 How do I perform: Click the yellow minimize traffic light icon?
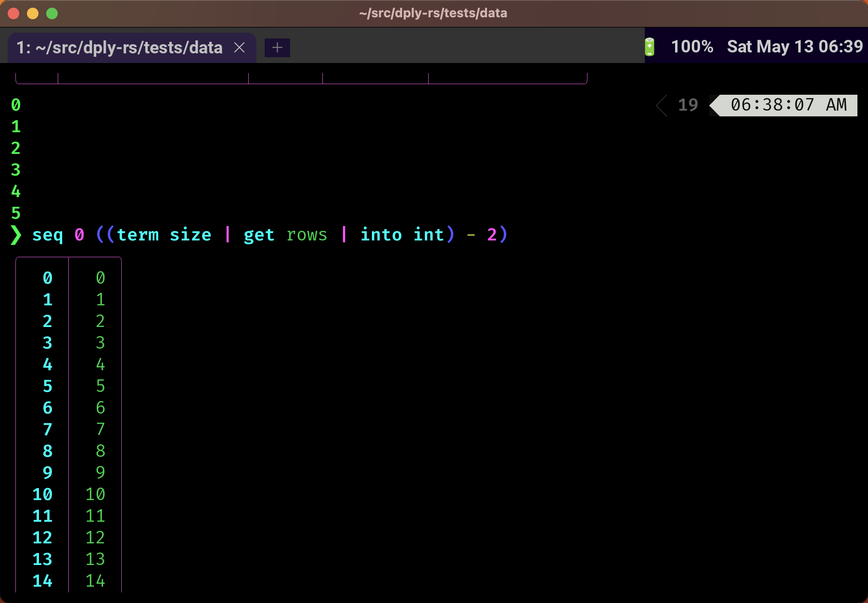click(x=32, y=14)
